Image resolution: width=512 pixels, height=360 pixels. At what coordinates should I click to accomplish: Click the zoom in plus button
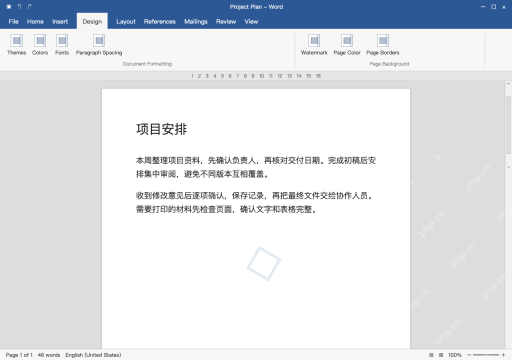click(503, 355)
